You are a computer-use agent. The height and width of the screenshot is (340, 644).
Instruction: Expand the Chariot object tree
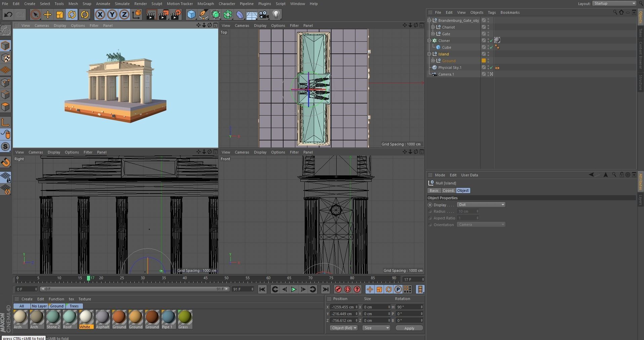coord(433,27)
